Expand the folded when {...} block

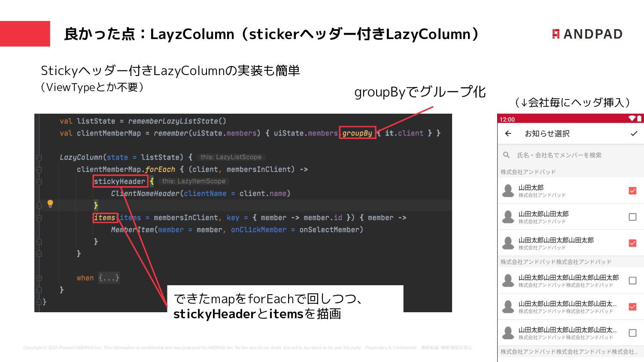109,278
